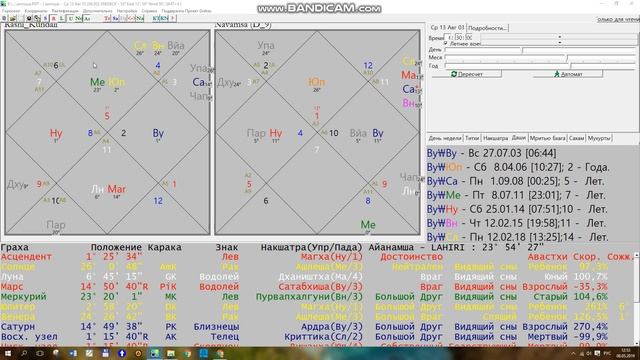This screenshot has width=640, height=360.
Task: Click the Год slider handle
Action: point(571,65)
